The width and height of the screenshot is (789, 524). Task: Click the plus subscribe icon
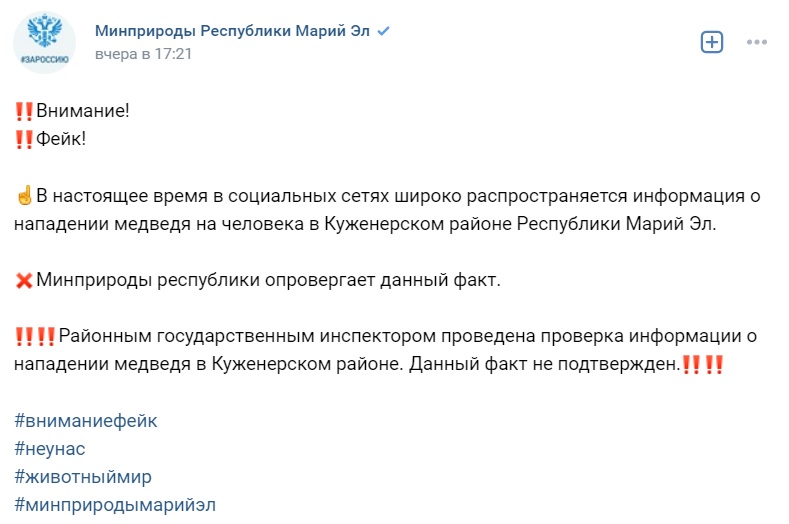[x=712, y=42]
